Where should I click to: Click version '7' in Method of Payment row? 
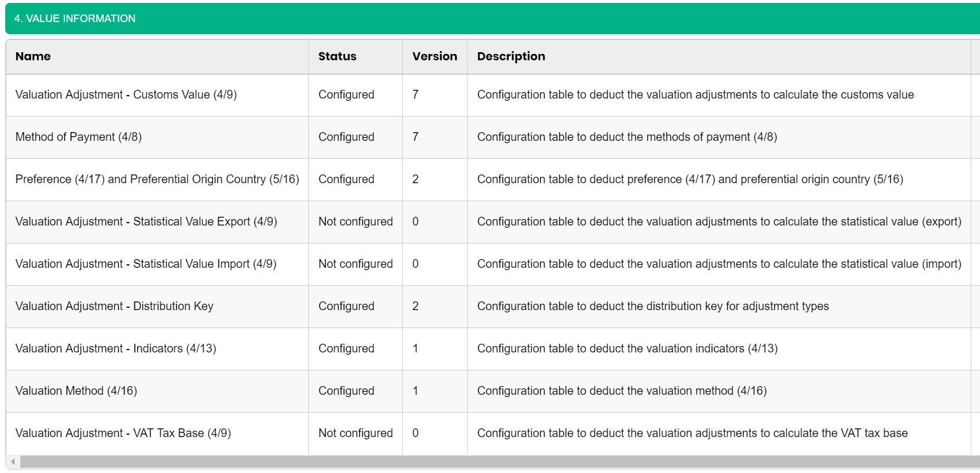[x=416, y=137]
